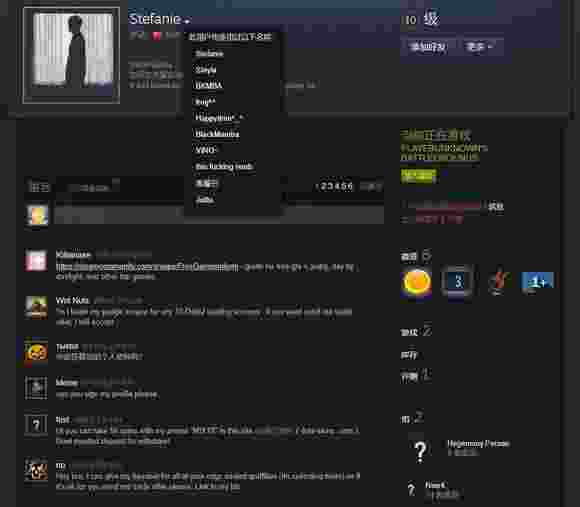Viewport: 580px width, 507px height.
Task: Click the New K friend name
Action: pos(436,484)
